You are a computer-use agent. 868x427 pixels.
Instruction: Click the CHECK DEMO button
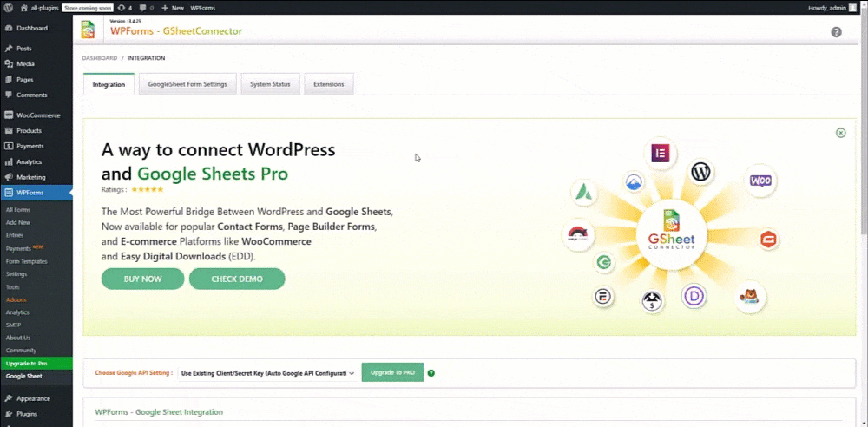pos(237,279)
